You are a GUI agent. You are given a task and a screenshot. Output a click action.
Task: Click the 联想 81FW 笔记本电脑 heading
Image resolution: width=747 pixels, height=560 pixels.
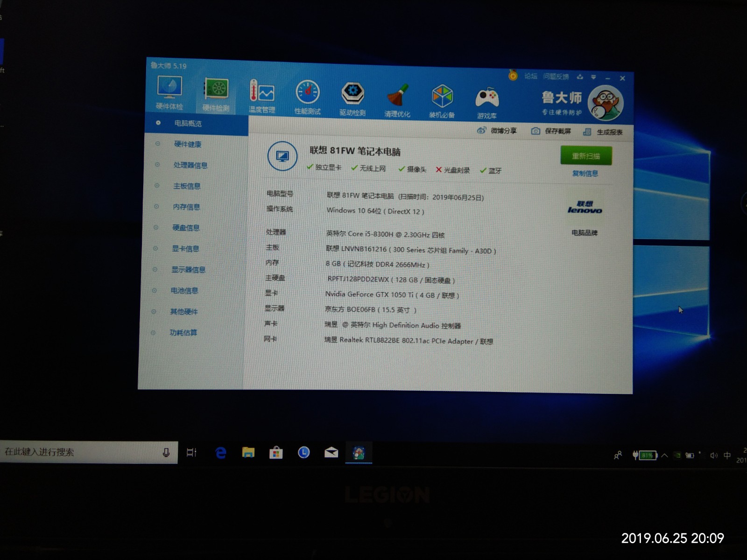point(355,151)
